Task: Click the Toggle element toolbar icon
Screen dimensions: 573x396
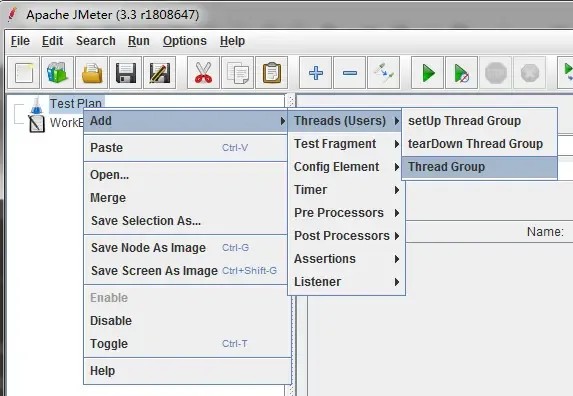Action: [x=383, y=73]
